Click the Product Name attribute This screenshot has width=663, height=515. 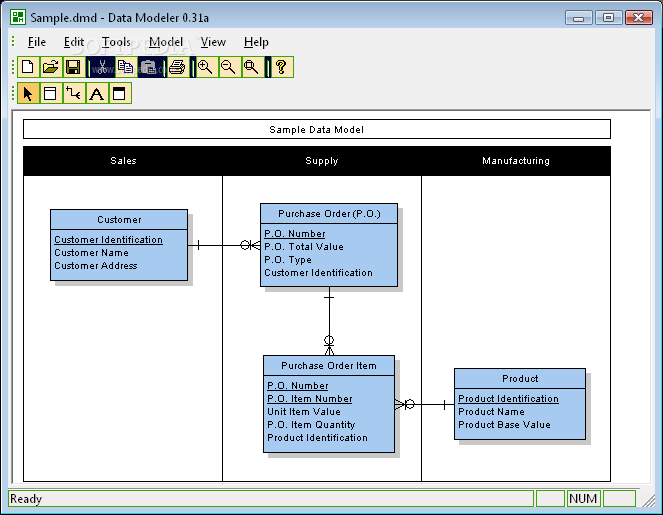point(491,412)
